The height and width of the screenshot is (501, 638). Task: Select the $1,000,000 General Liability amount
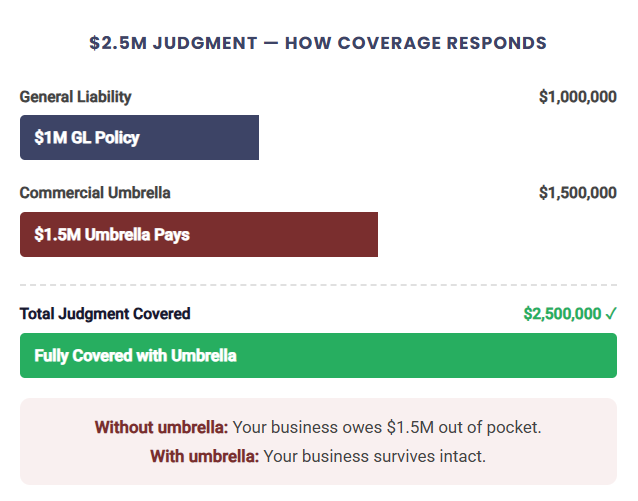[577, 97]
